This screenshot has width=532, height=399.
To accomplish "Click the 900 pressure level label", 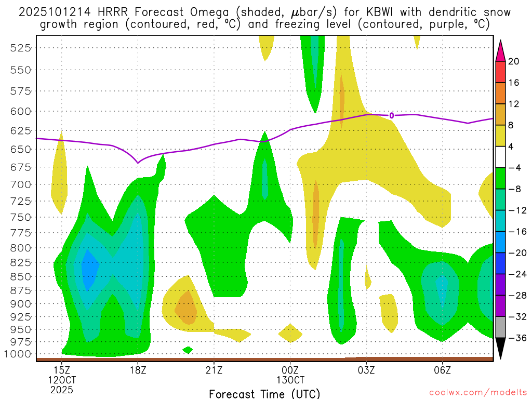I will [x=20, y=304].
